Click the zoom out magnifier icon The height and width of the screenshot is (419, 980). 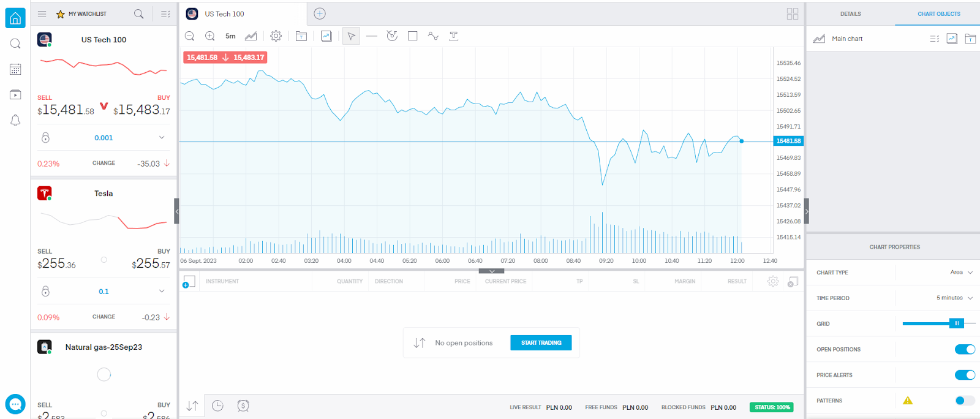pyautogui.click(x=190, y=36)
